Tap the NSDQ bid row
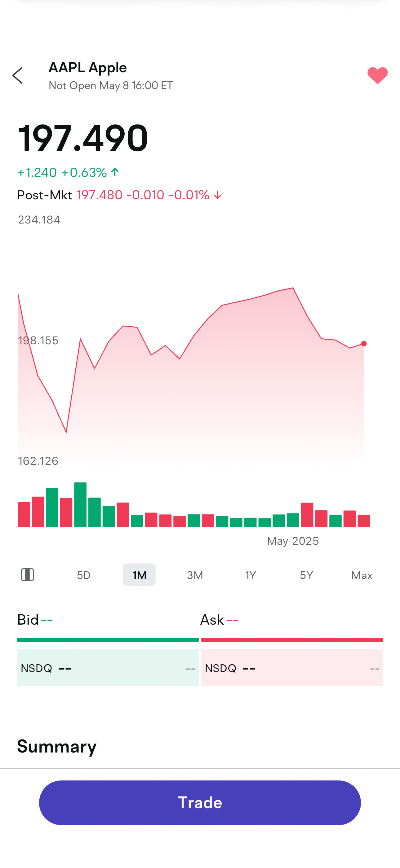This screenshot has width=400, height=868. (108, 668)
